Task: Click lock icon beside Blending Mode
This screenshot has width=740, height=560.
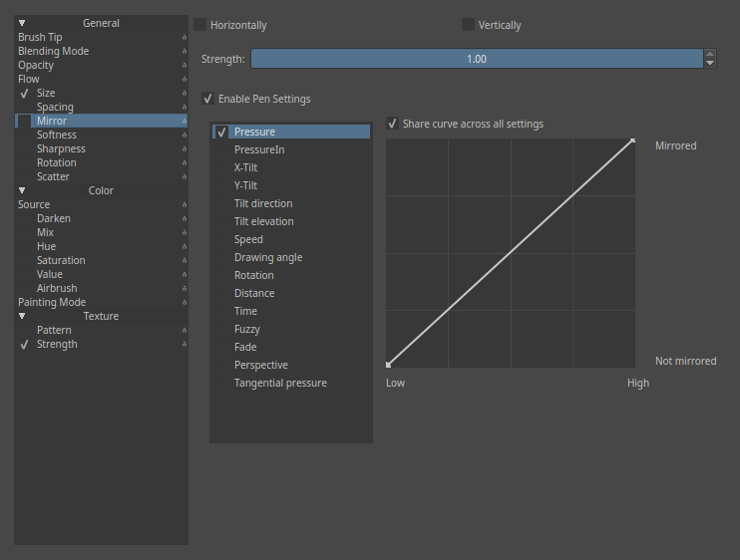Action: 185,52
